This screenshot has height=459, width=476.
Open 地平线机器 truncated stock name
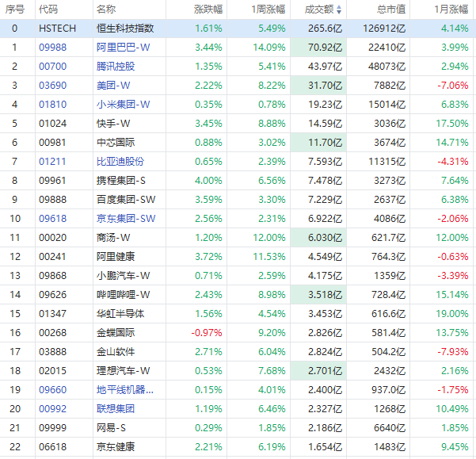pos(125,389)
